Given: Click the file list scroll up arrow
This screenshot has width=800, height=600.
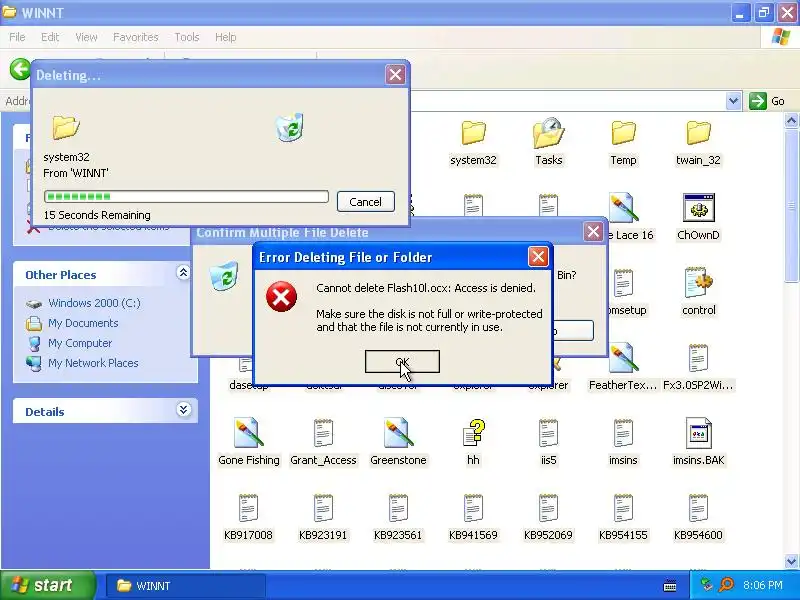Looking at the screenshot, I should pos(791,120).
